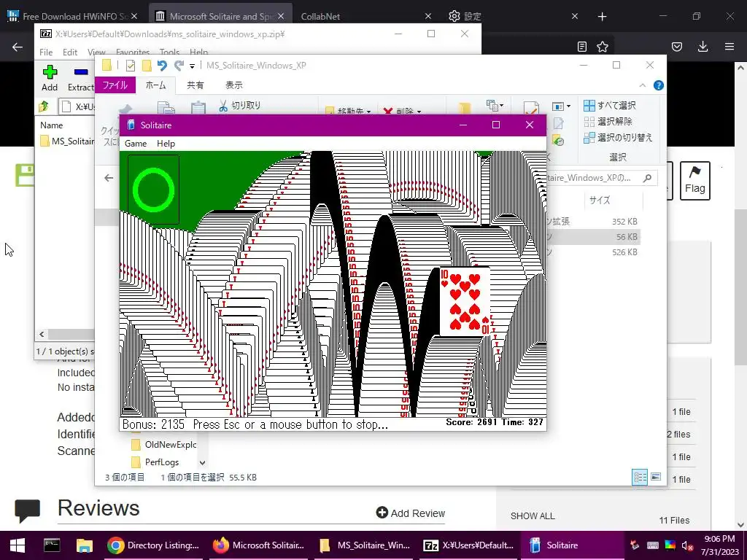Click 選択解除 in the Explorer ribbon
Viewport: 747px width, 560px height.
pos(608,122)
